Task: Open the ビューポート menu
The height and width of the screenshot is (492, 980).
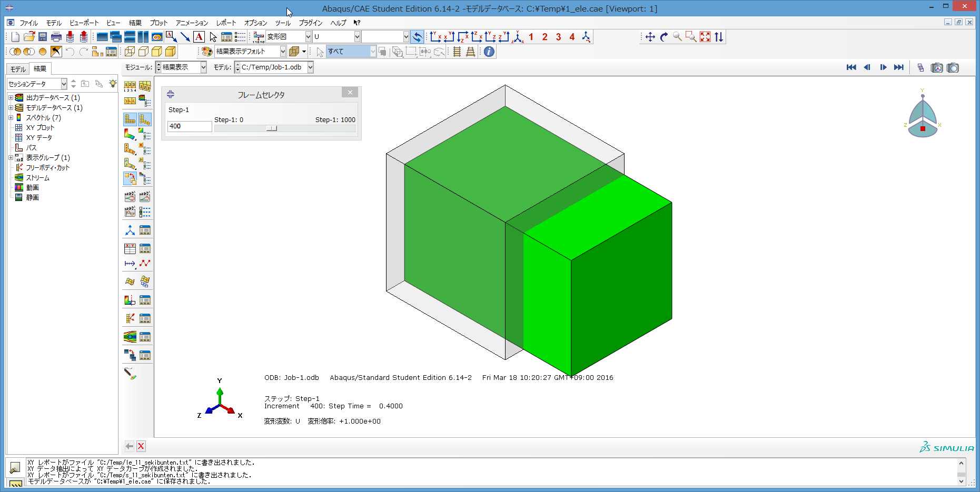Action: click(x=84, y=23)
